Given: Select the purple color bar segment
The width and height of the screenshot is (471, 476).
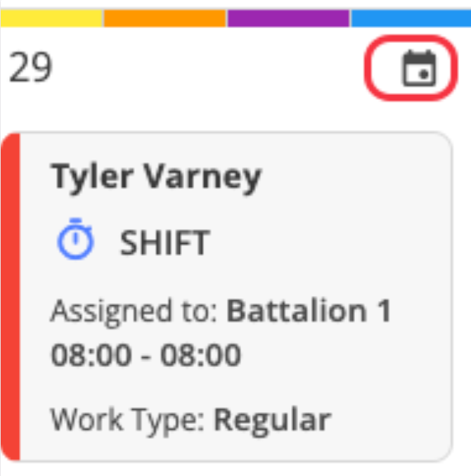Looking at the screenshot, I should click(x=288, y=18).
